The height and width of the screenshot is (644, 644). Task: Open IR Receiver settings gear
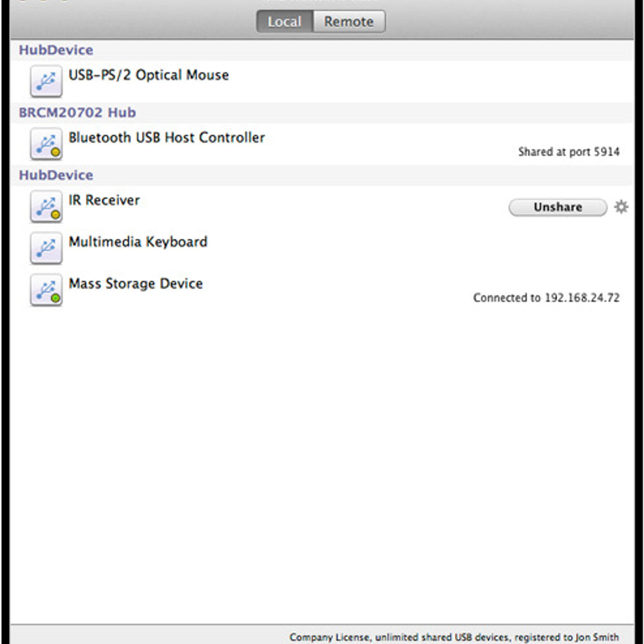point(621,207)
